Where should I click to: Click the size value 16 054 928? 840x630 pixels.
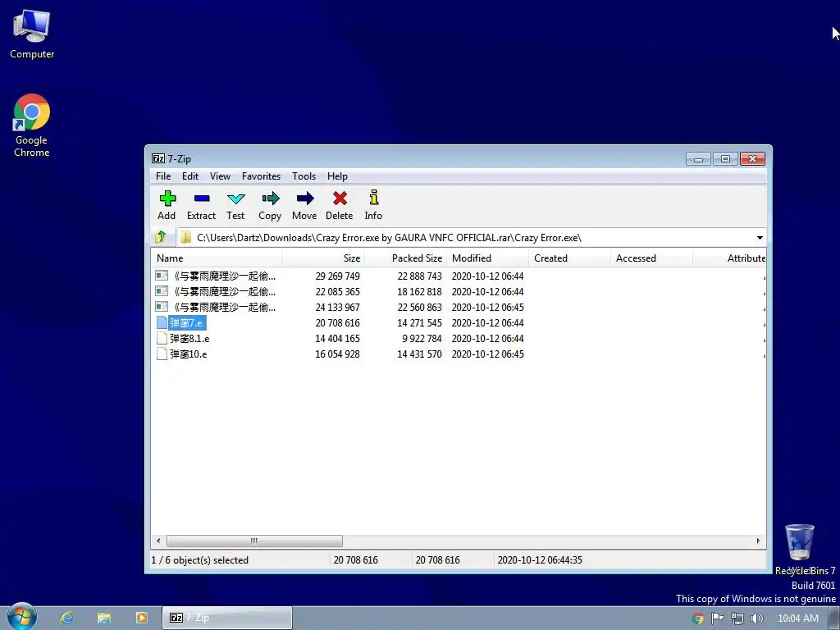point(337,354)
